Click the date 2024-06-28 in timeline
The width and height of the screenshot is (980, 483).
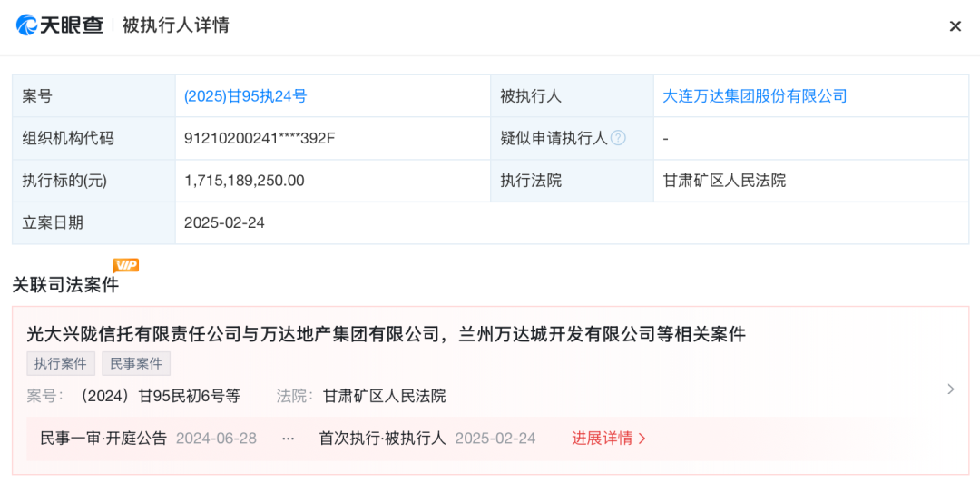tap(216, 438)
